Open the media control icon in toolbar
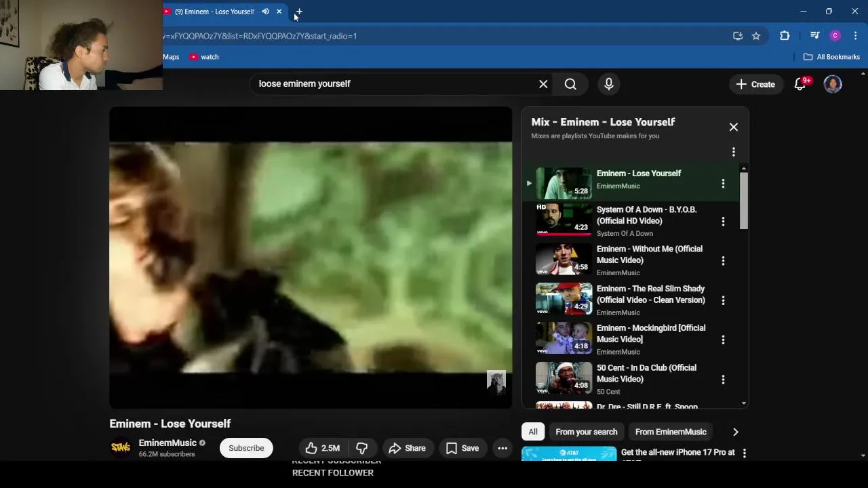This screenshot has height=488, width=868. click(815, 36)
